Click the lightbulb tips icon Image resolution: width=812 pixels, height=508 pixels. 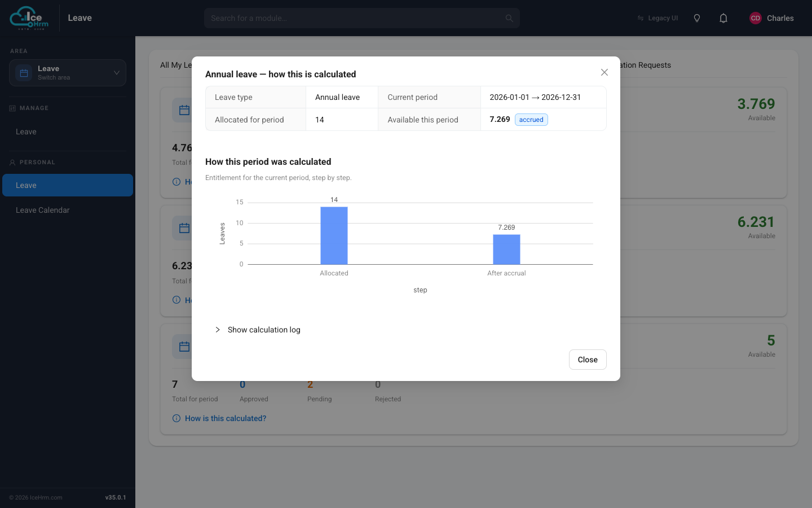[x=697, y=18]
